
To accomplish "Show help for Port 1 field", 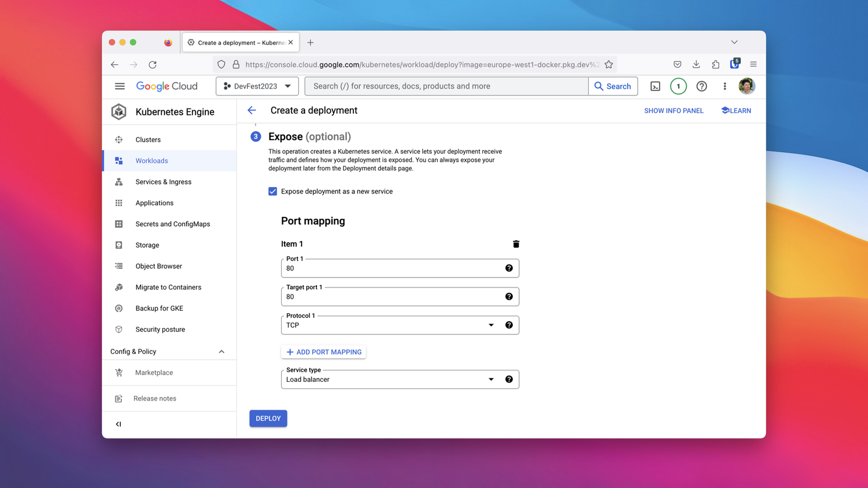I will 509,268.
